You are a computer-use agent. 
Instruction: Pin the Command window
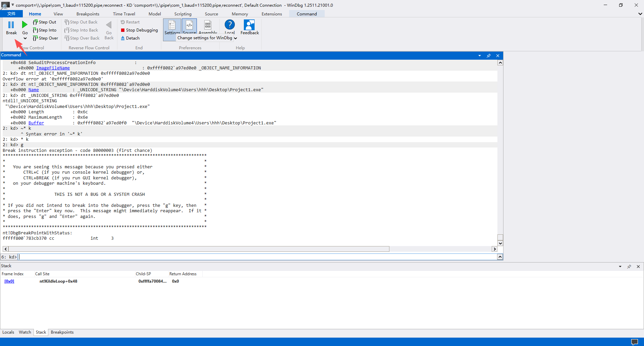(489, 56)
